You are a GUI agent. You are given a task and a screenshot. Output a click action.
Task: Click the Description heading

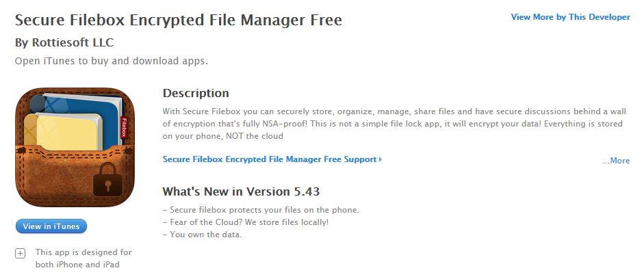click(x=196, y=93)
